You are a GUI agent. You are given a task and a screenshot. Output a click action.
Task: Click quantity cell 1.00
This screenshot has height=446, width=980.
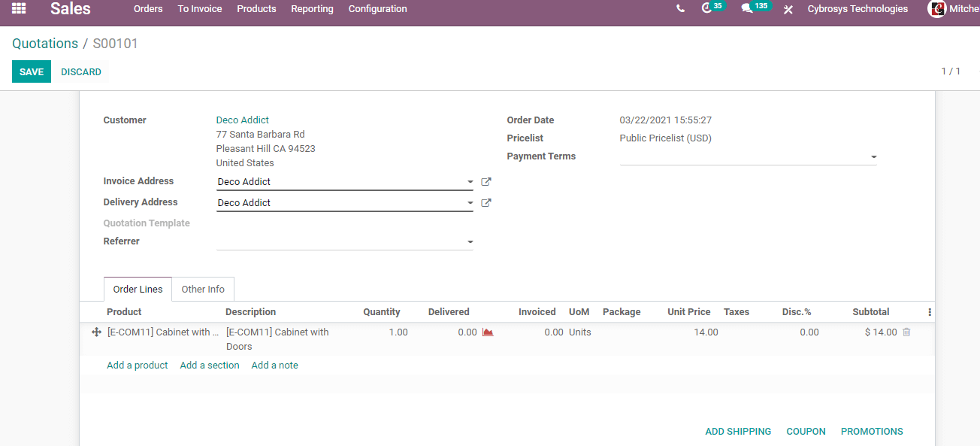coord(398,332)
